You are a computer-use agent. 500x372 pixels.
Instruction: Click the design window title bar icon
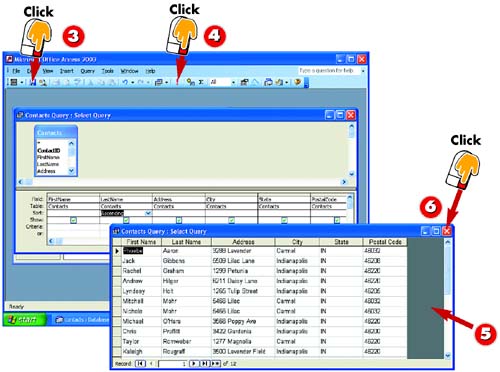20,115
